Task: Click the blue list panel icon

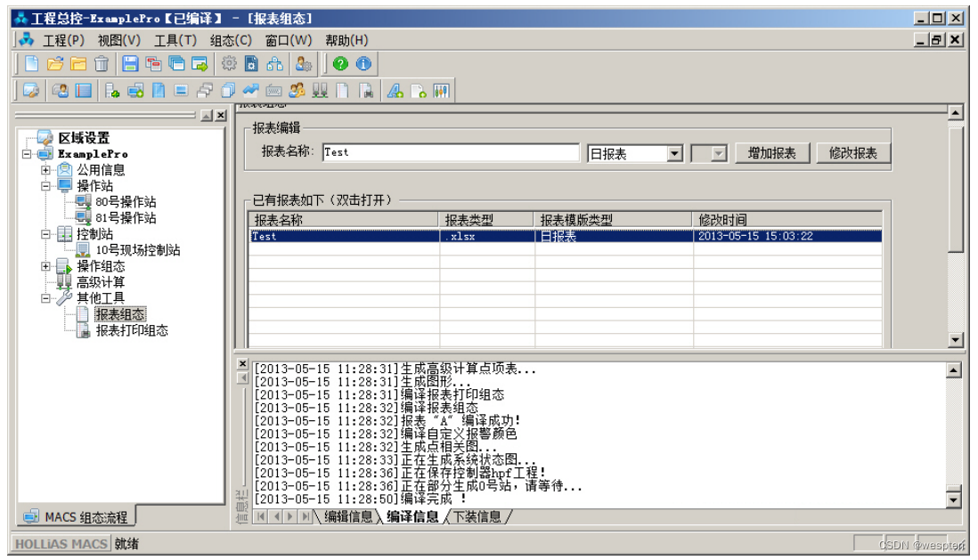Action: tap(84, 91)
